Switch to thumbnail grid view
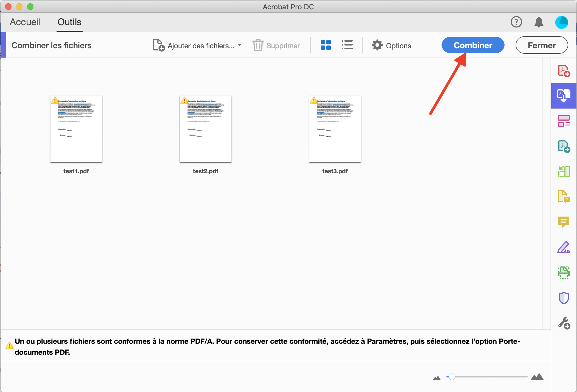 326,45
